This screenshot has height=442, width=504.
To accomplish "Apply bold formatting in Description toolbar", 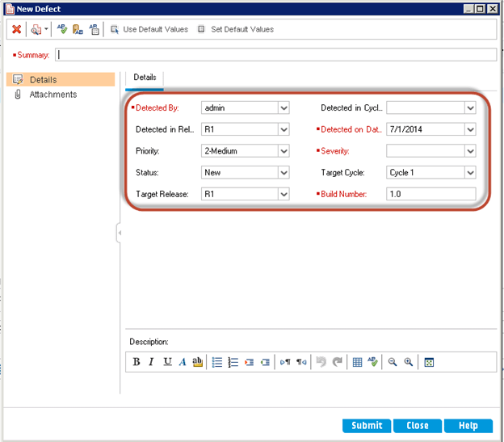I will click(x=136, y=362).
